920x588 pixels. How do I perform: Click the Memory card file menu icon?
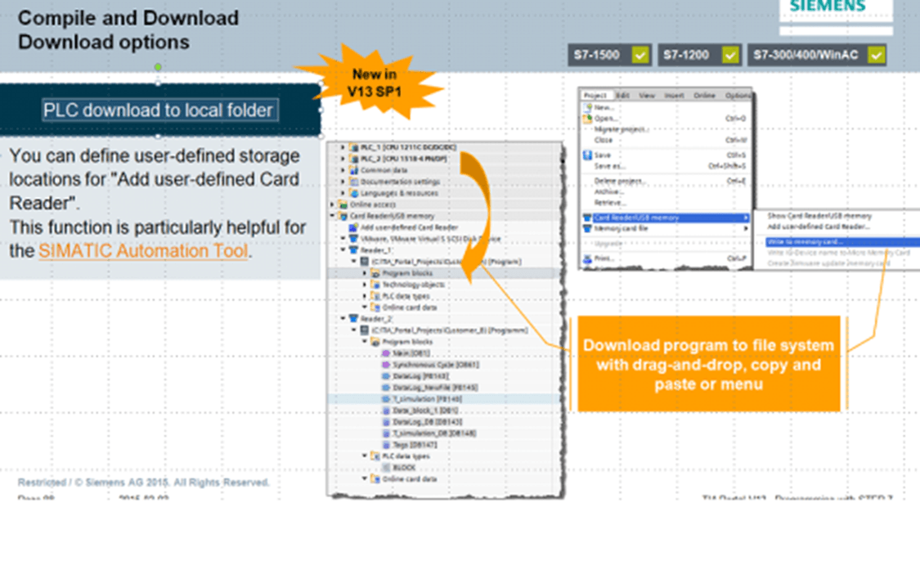coord(587,228)
